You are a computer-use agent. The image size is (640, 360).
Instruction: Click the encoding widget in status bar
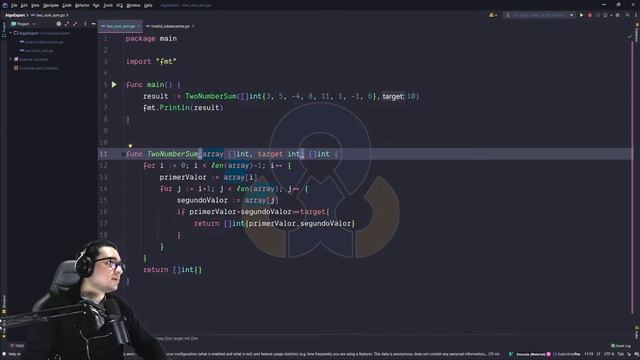point(608,354)
